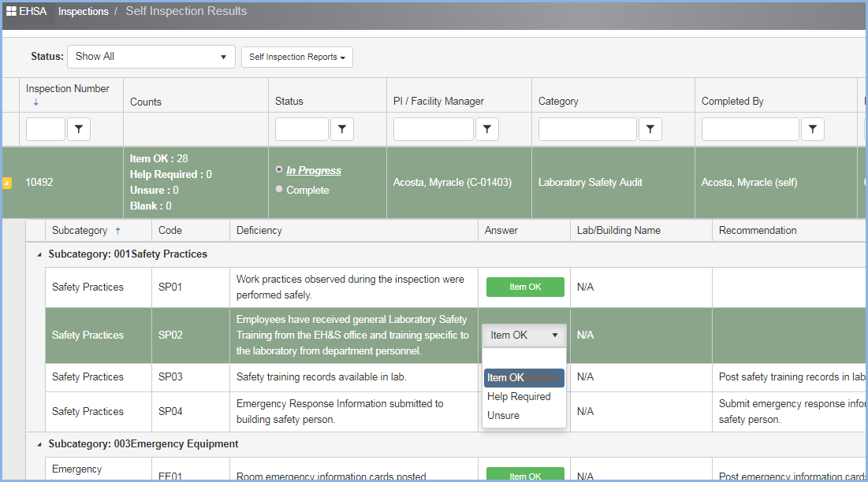Click the Answer column header
The height and width of the screenshot is (482, 868).
coord(501,231)
